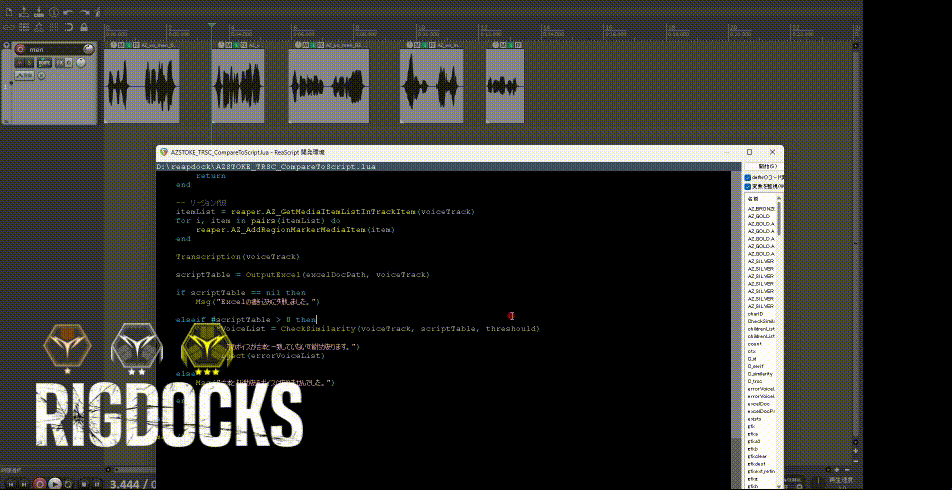Click the transport Play button

55,484
